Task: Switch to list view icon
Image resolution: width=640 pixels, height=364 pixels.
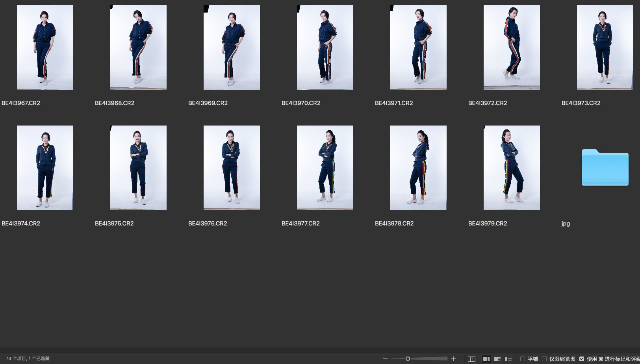Action: click(508, 359)
